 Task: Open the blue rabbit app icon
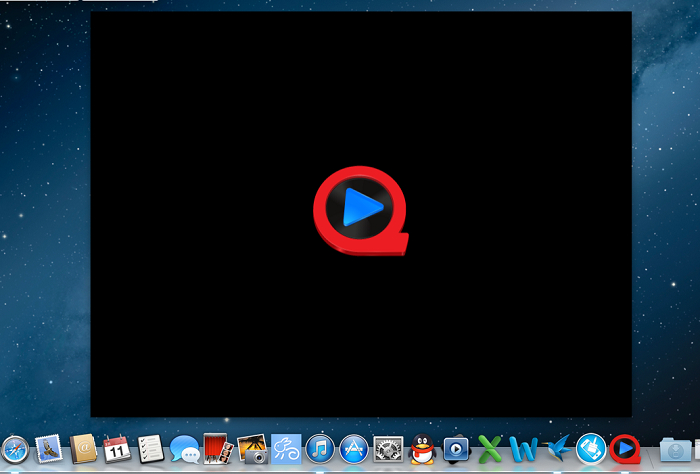click(x=286, y=449)
